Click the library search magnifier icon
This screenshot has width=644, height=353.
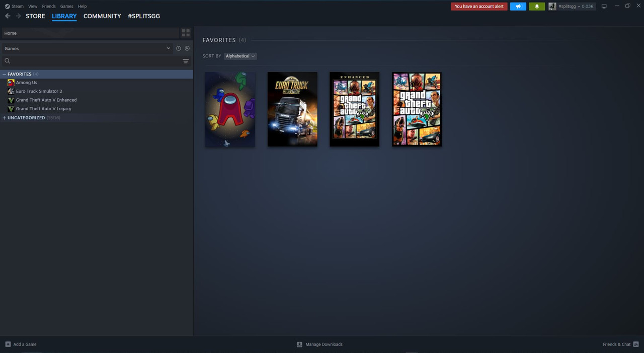click(8, 61)
